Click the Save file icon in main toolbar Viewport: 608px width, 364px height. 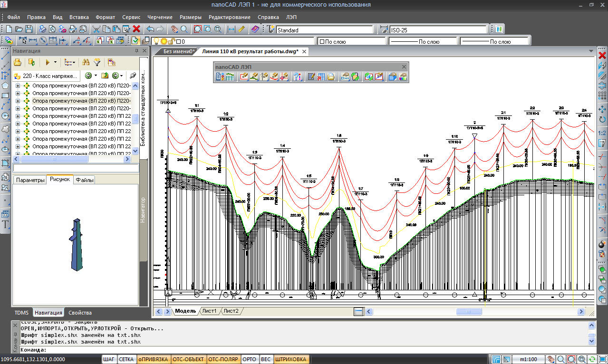point(29,29)
